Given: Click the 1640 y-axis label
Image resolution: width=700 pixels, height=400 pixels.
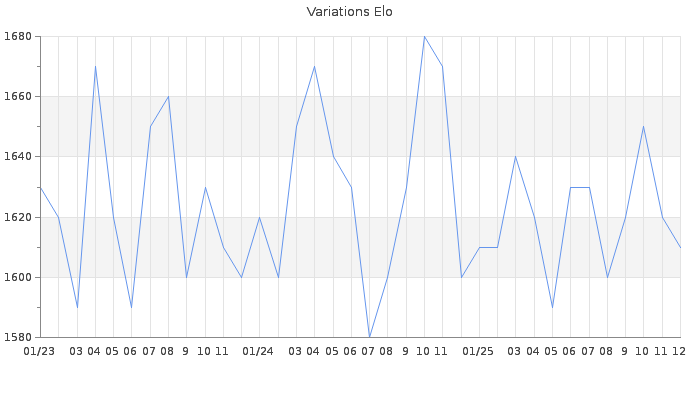Looking at the screenshot, I should [19, 157].
